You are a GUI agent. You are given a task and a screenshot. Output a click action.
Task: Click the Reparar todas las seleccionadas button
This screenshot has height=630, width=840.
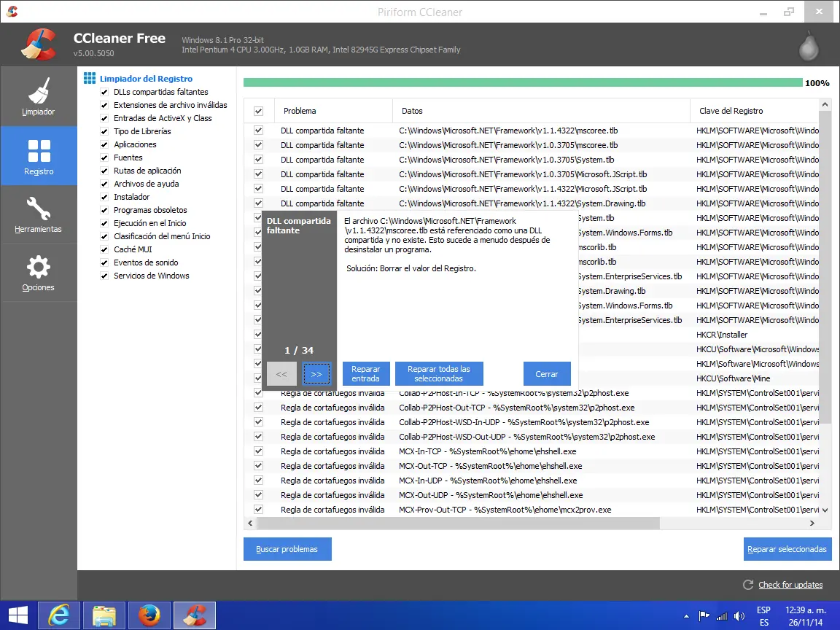click(x=439, y=373)
